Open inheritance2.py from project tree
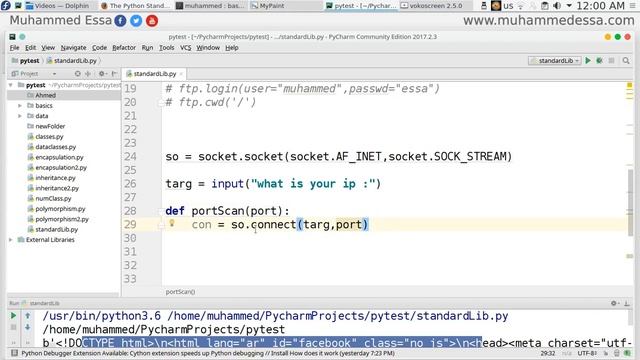Screen dimensions: 640x360 (x=53, y=188)
